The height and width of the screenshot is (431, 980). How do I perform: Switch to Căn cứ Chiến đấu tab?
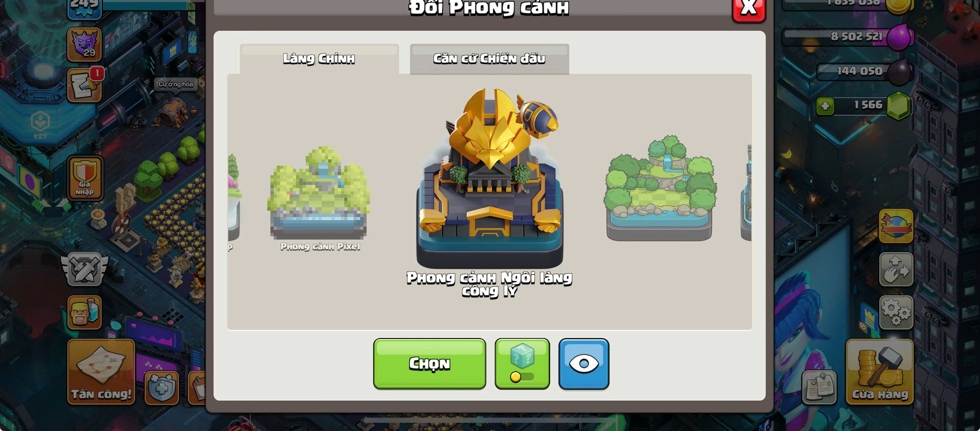point(489,58)
